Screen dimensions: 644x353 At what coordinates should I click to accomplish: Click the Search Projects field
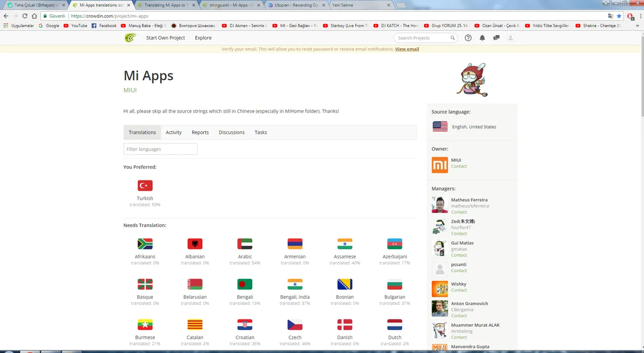pyautogui.click(x=425, y=38)
